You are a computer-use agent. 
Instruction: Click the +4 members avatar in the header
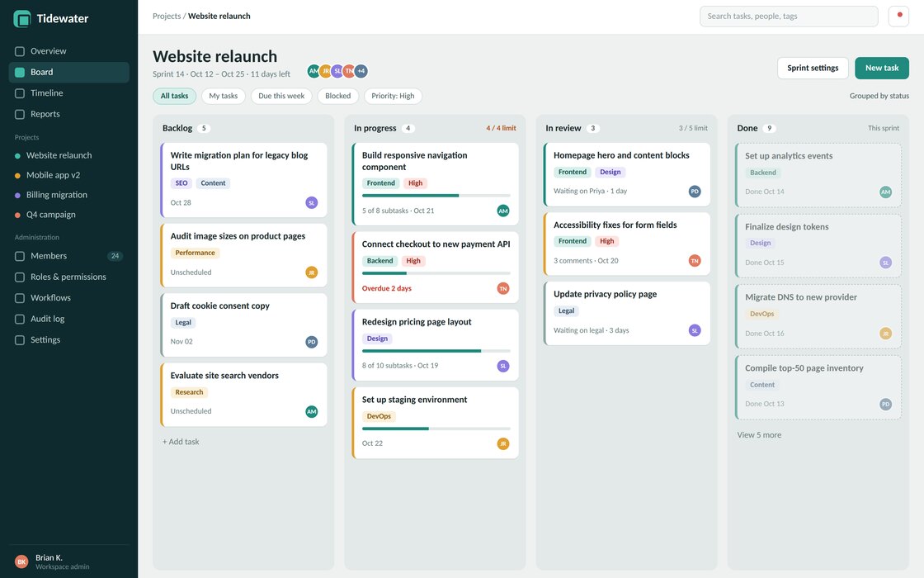tap(361, 71)
